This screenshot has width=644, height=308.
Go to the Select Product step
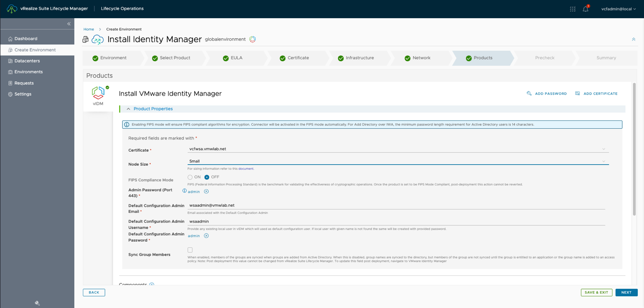click(171, 58)
